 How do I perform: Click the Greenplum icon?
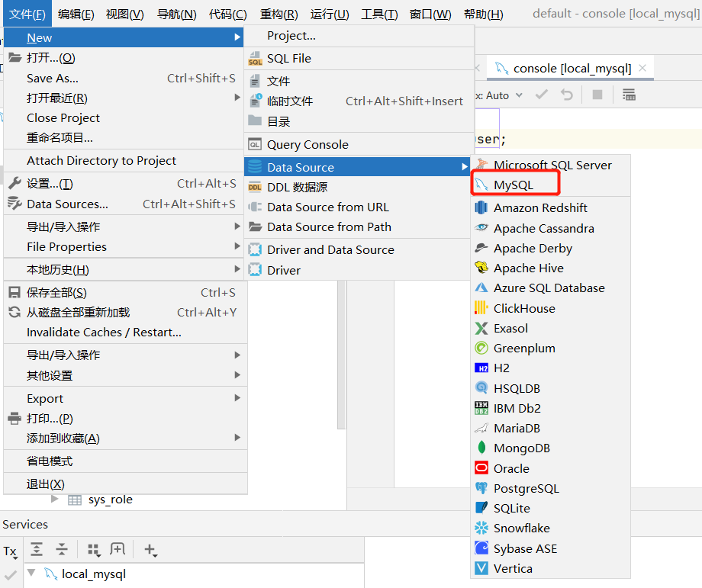tap(481, 348)
